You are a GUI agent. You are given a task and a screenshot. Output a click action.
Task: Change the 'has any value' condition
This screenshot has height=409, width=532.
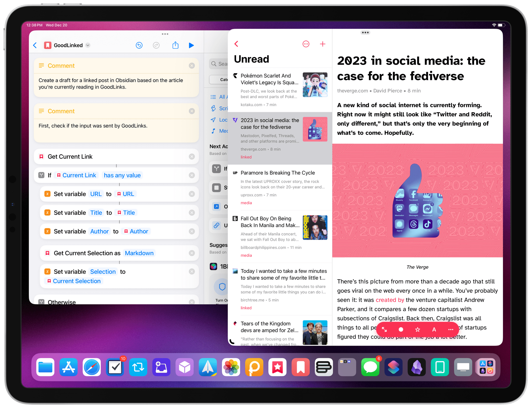[122, 175]
